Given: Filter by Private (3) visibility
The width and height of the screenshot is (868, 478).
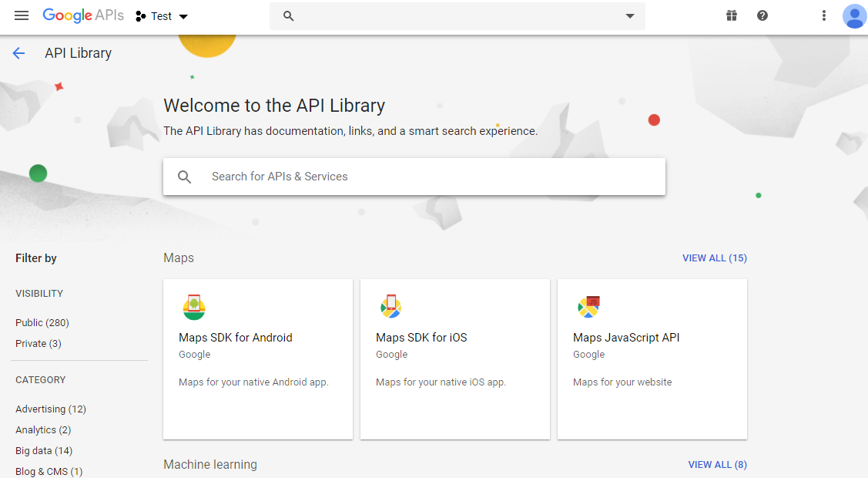Looking at the screenshot, I should click(x=39, y=343).
